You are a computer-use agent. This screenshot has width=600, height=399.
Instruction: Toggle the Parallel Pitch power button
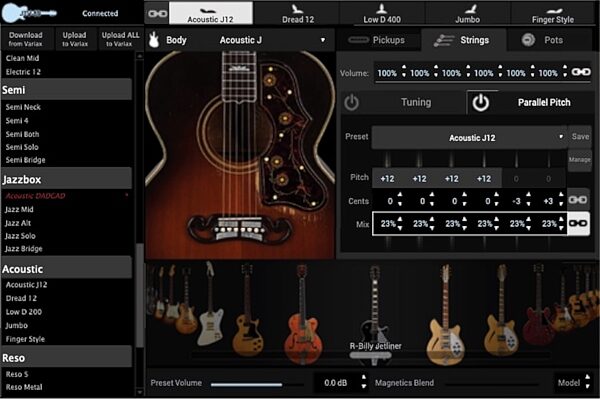[x=480, y=103]
